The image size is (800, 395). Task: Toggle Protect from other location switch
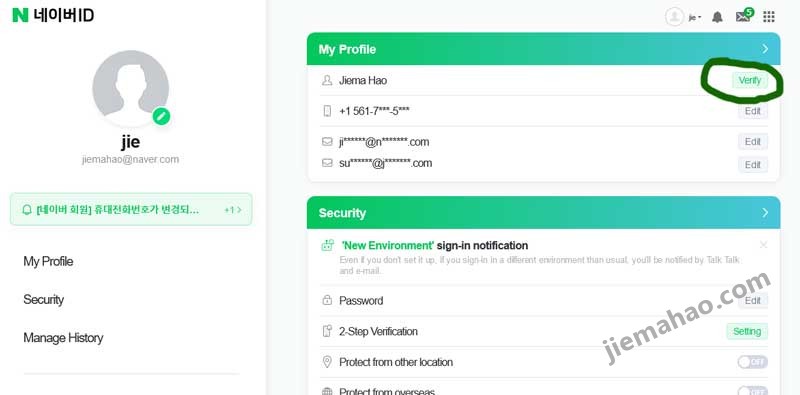pos(753,362)
